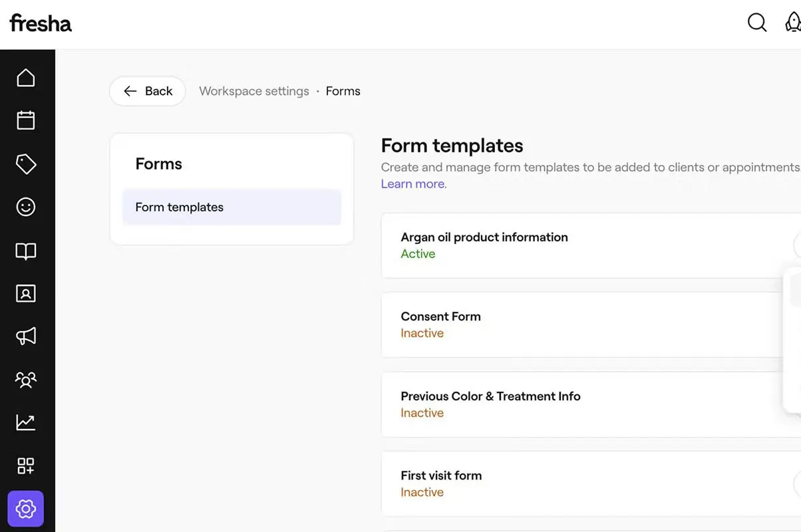Select the client profile card icon

[25, 293]
